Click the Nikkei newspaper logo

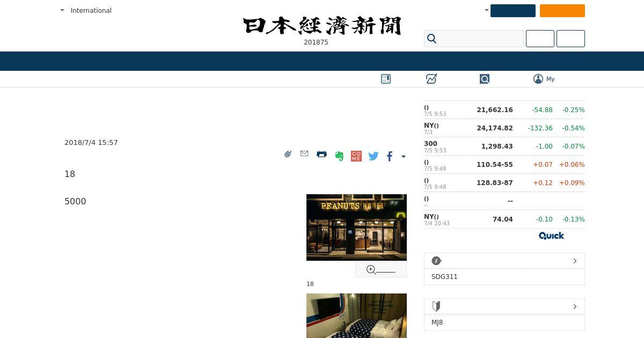pyautogui.click(x=322, y=26)
